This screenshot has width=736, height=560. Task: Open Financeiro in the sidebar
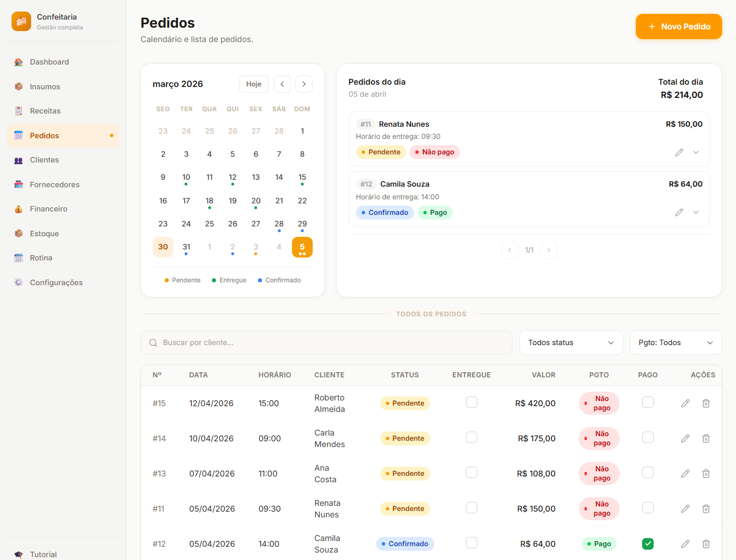(48, 209)
